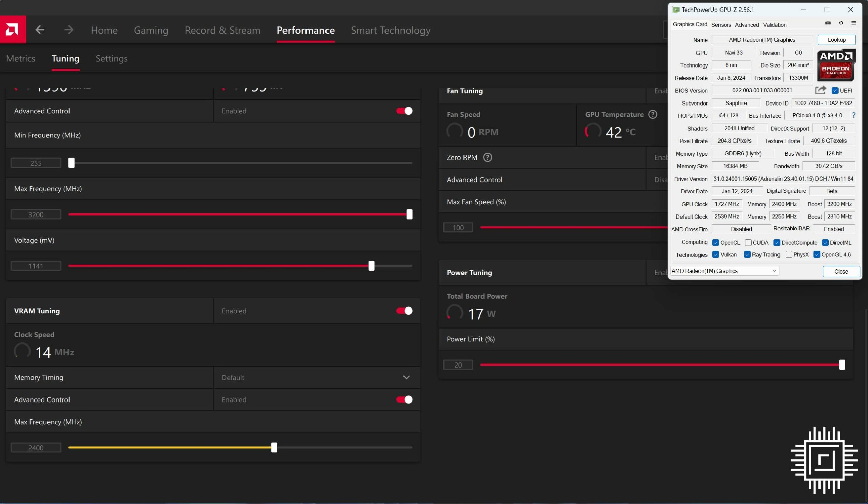
Task: Click Max Frequency 3200 input field
Action: click(36, 215)
